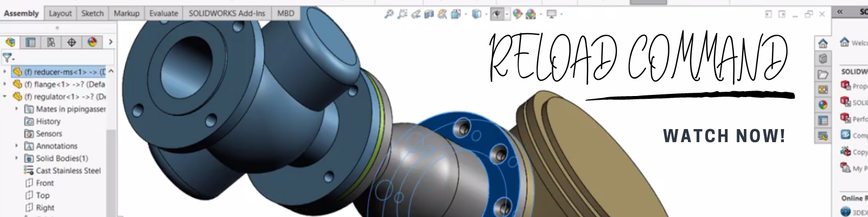Screen dimensions: 868x217
Task: Click the View Orientation cube icon
Action: pos(456,14)
